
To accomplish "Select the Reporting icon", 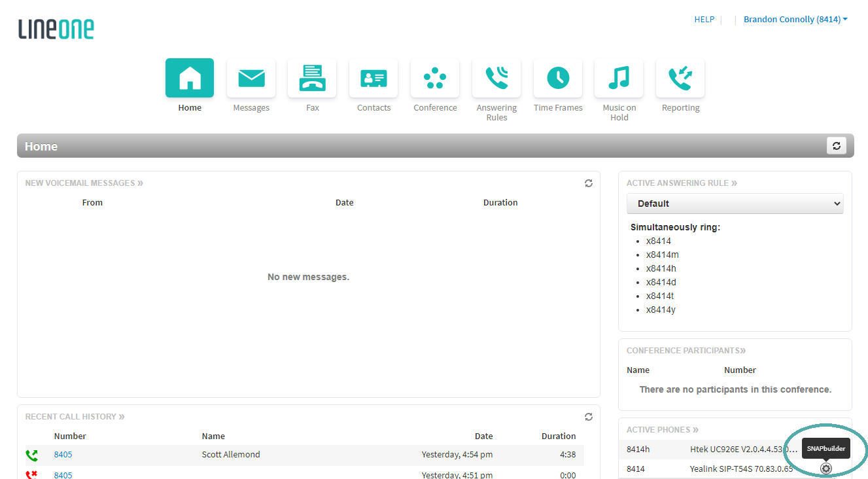I will pyautogui.click(x=680, y=78).
